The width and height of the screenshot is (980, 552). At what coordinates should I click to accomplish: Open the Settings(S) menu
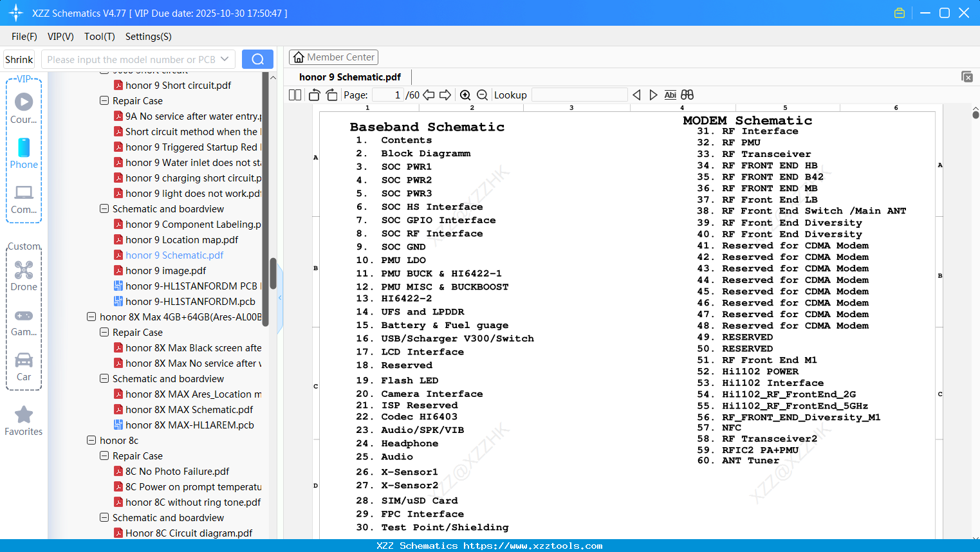pyautogui.click(x=149, y=37)
